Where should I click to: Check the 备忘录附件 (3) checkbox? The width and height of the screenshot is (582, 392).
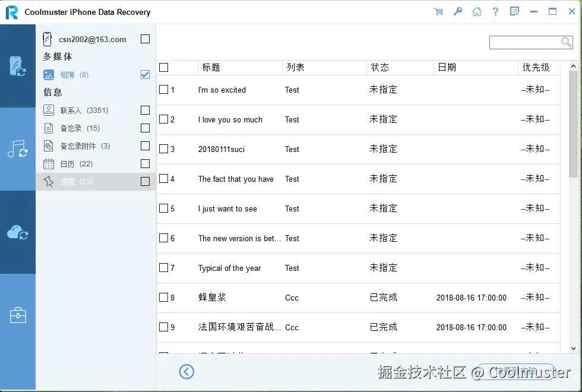click(x=145, y=146)
